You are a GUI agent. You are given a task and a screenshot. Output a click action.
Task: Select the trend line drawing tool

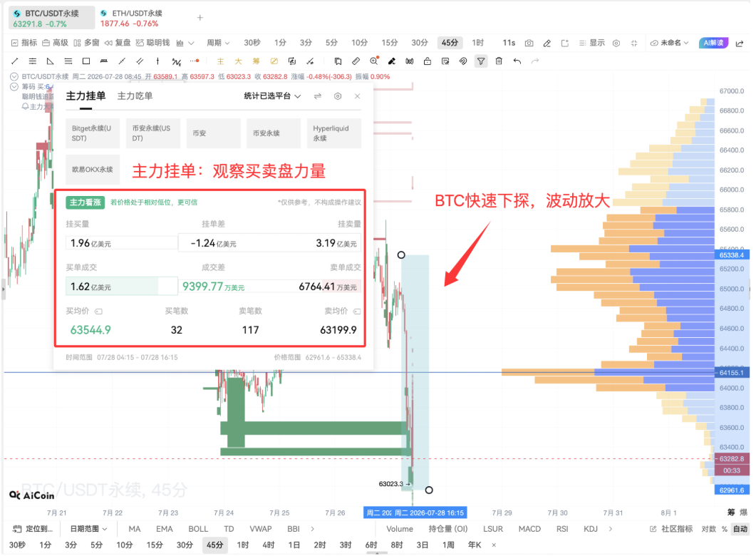click(14, 61)
